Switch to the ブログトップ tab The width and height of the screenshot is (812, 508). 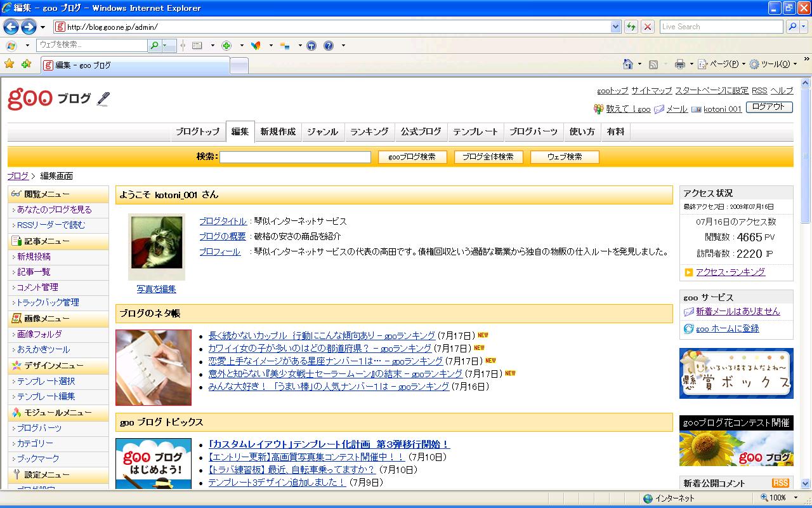[198, 131]
